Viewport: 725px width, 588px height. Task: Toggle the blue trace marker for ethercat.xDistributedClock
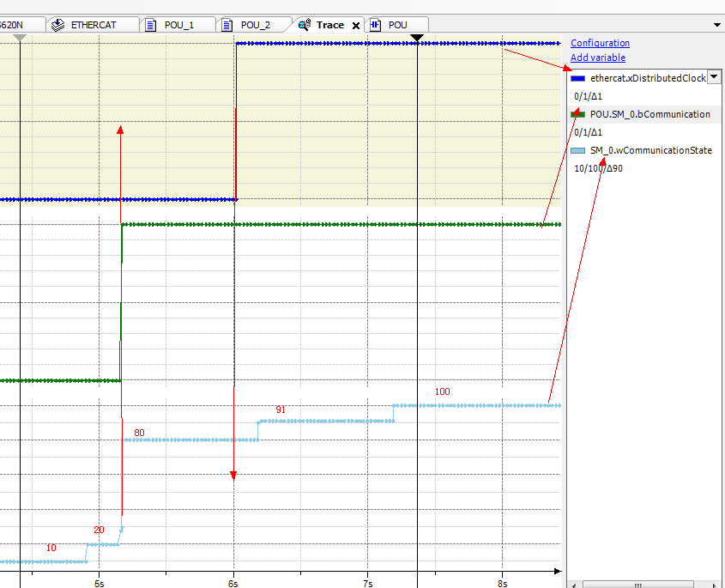[x=577, y=78]
